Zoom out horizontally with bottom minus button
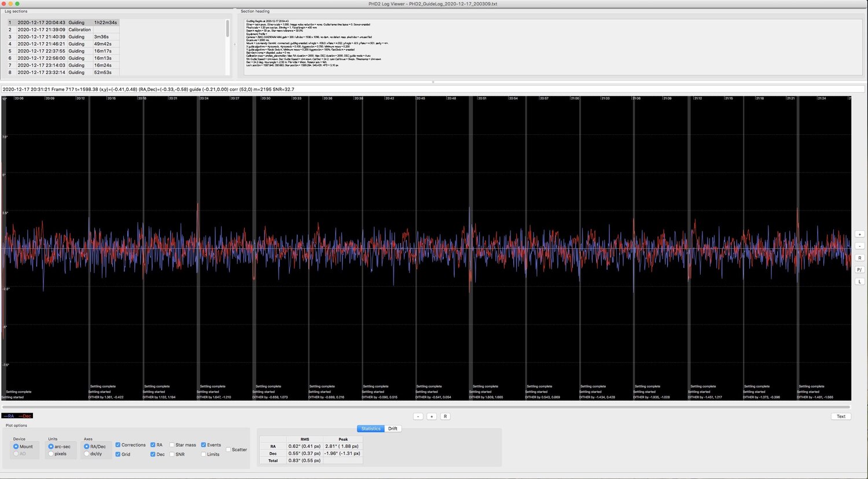Image resolution: width=868 pixels, height=479 pixels. (x=418, y=417)
